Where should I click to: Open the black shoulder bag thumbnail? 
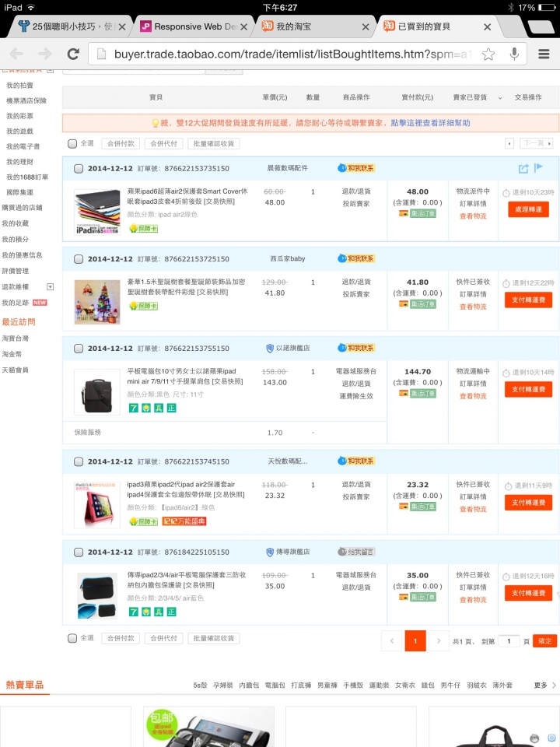coord(97,392)
